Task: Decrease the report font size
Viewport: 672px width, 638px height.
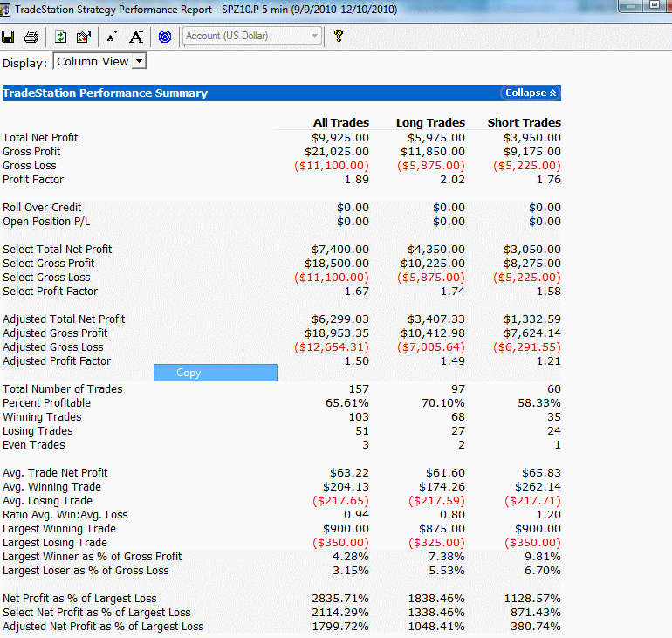Action: click(x=113, y=37)
